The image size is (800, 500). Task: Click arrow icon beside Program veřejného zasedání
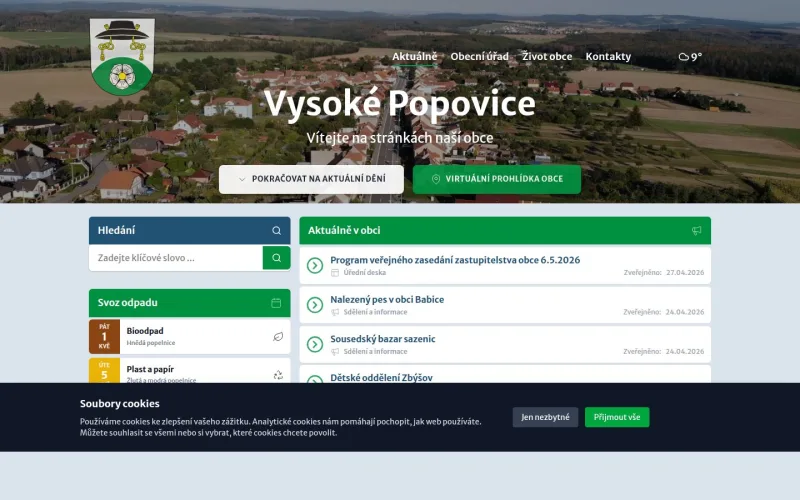315,265
